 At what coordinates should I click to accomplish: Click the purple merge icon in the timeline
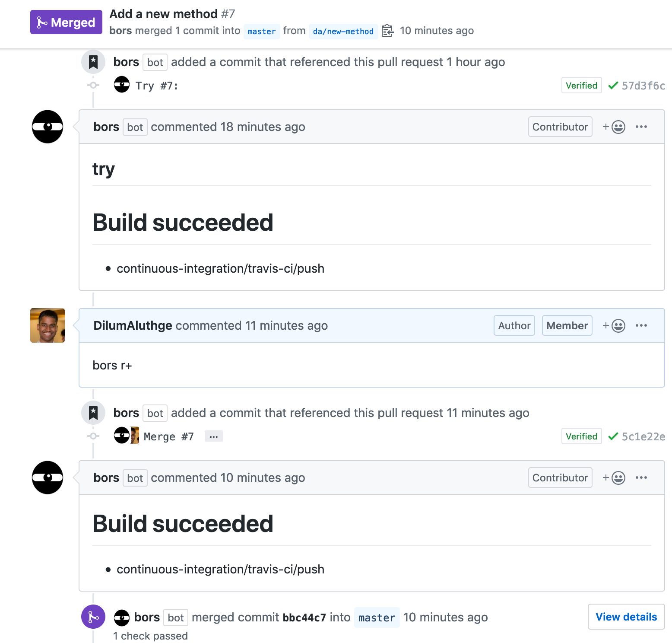click(93, 617)
